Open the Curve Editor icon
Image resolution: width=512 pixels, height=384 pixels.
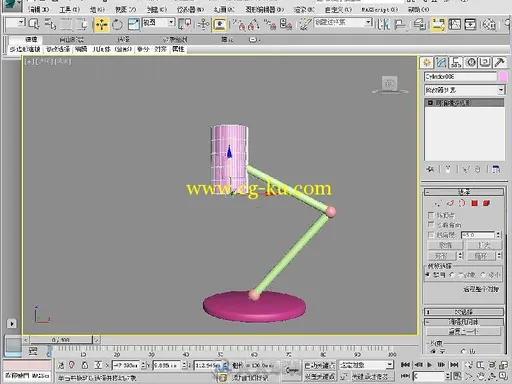(454, 24)
